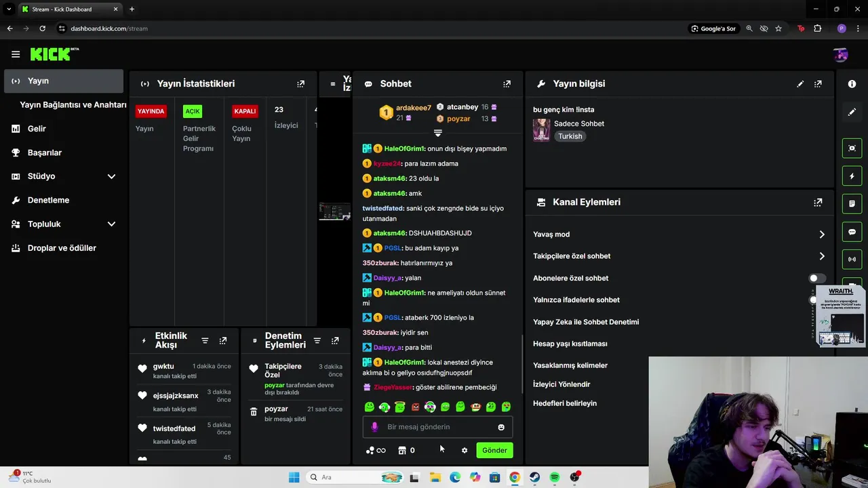Screen dimensions: 868x488
Task: Click the channel points icon with infinity
Action: pos(376,450)
